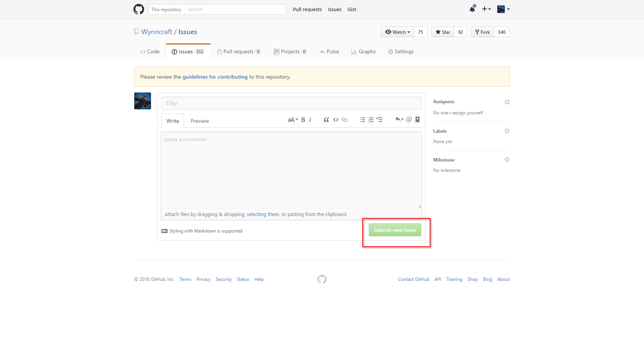The width and height of the screenshot is (644, 353).
Task: Open the footer About link
Action: click(504, 279)
